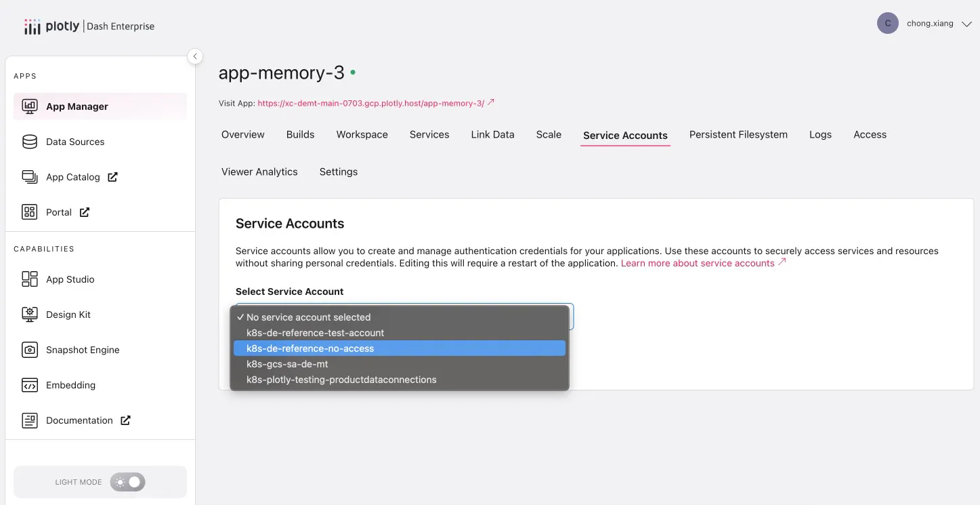
Task: Click the Data Sources database icon
Action: 30,142
